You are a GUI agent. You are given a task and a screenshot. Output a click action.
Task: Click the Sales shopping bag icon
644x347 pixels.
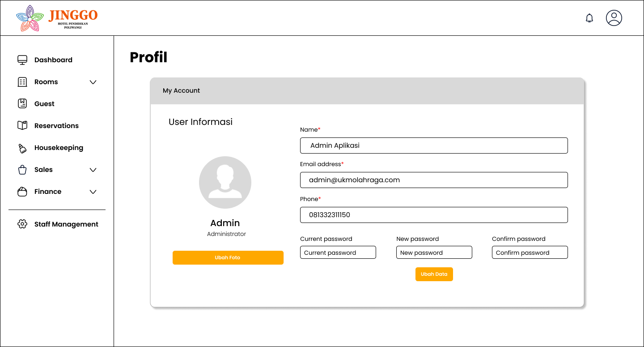point(22,170)
